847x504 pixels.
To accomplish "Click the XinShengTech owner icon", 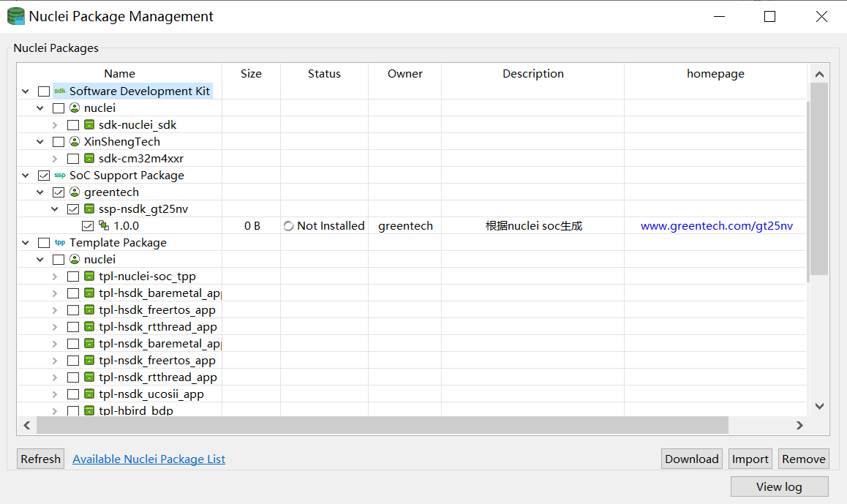I will tap(75, 141).
